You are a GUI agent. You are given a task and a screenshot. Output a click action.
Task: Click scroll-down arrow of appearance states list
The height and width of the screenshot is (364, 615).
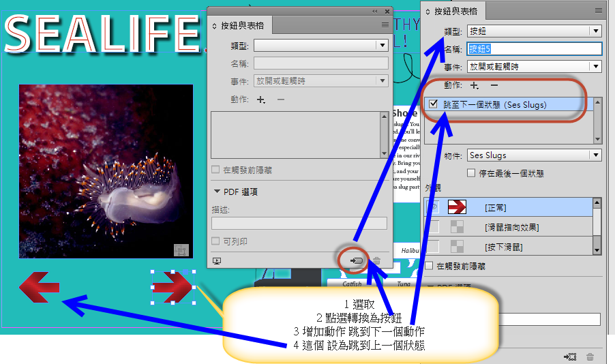[x=597, y=250]
